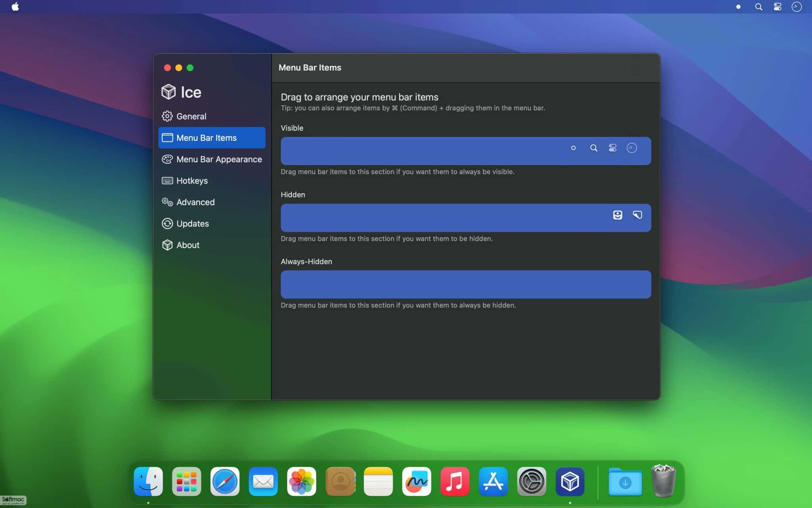The height and width of the screenshot is (508, 812).
Task: Open Control Center from macOS menu bar
Action: [778, 7]
